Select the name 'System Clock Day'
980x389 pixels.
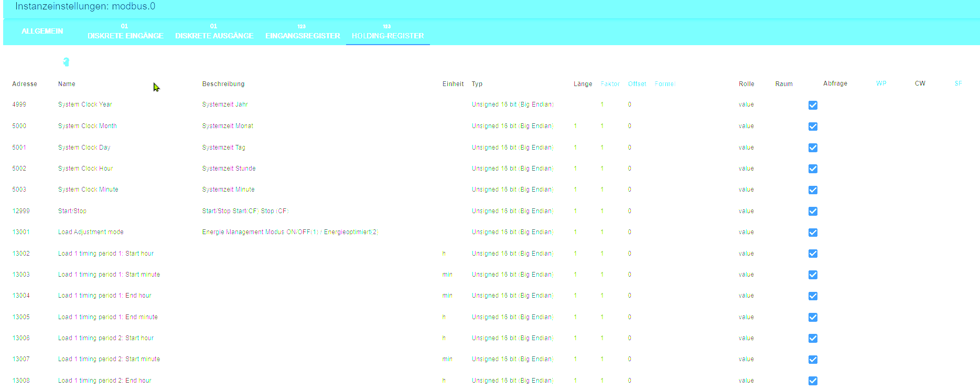click(84, 148)
